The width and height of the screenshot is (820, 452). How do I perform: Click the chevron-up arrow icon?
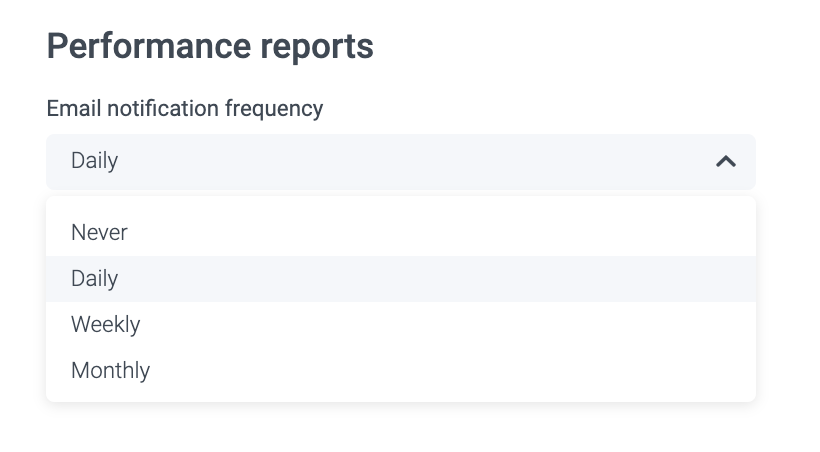726,161
